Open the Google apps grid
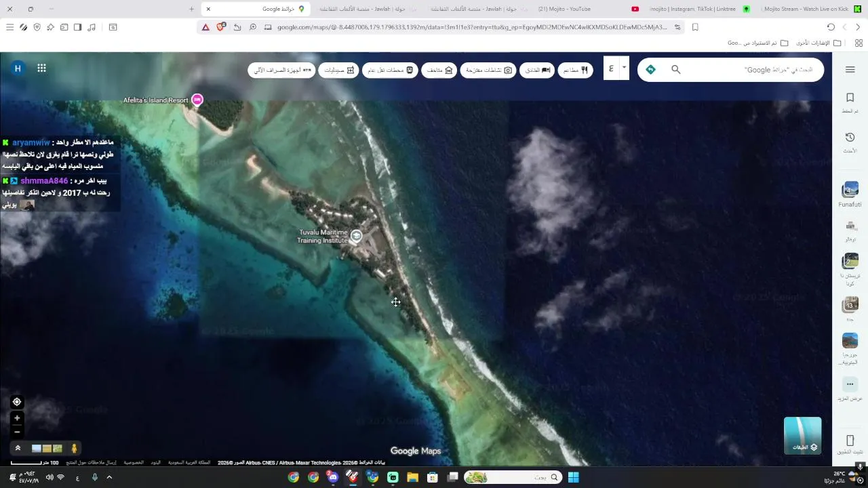 pyautogui.click(x=41, y=68)
